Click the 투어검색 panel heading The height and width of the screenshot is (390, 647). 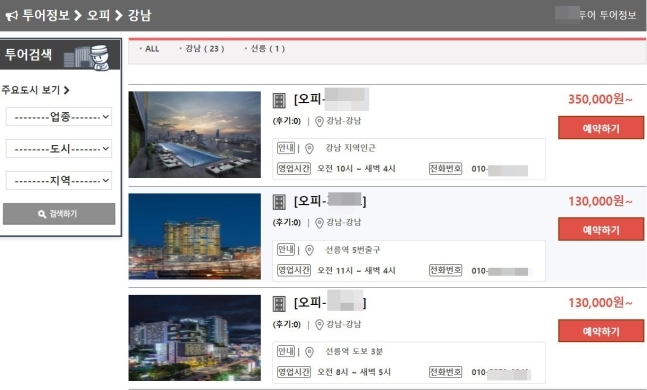coord(28,54)
